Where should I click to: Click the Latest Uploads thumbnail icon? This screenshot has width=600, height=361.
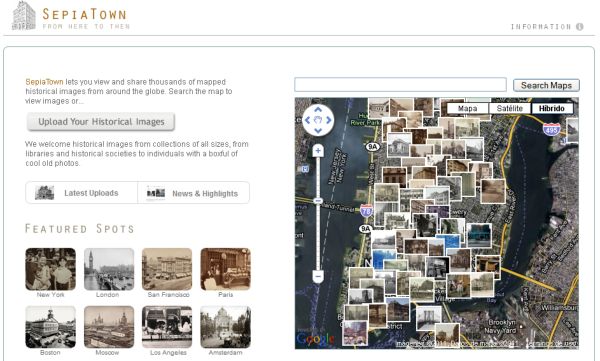pos(44,193)
